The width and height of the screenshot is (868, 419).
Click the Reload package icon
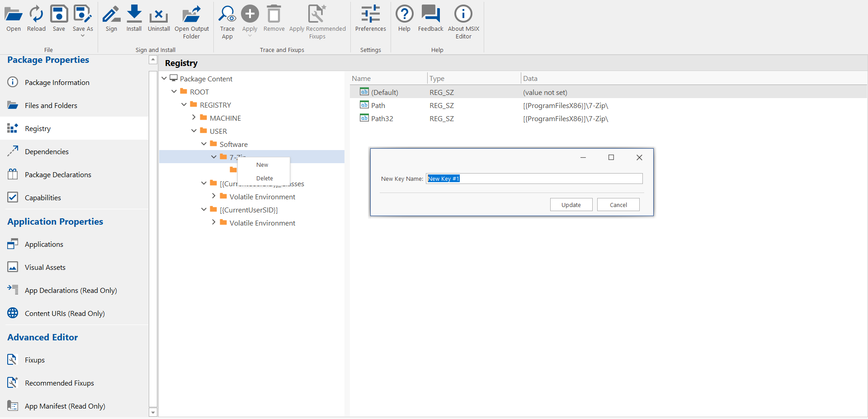(36, 15)
